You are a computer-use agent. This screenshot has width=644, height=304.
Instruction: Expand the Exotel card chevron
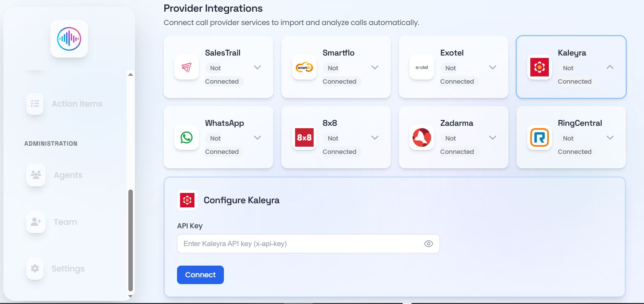click(x=493, y=68)
